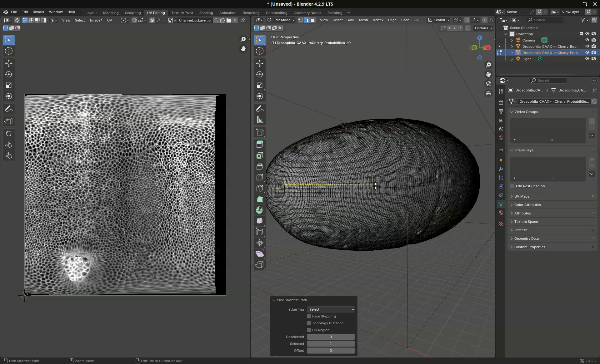Open the Edge Tag dropdown

[x=331, y=309]
